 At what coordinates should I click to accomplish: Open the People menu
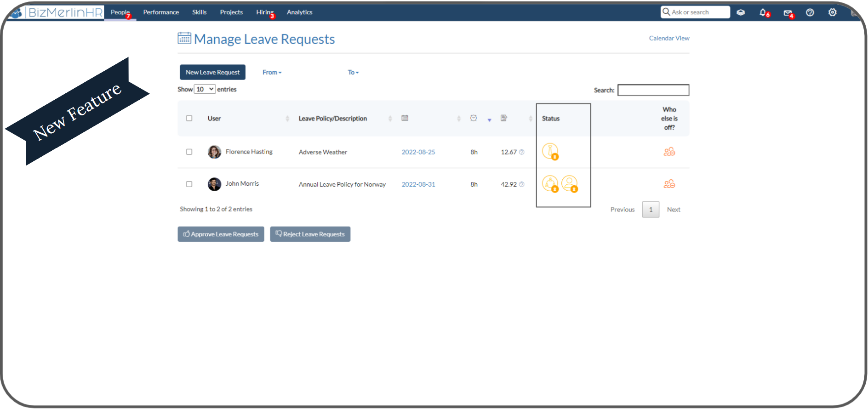(x=120, y=12)
